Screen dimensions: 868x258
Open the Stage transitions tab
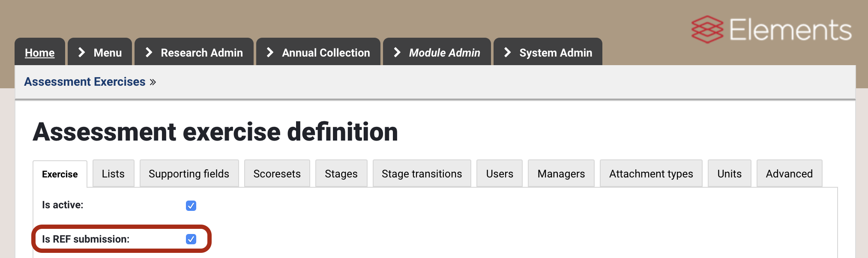[422, 174]
